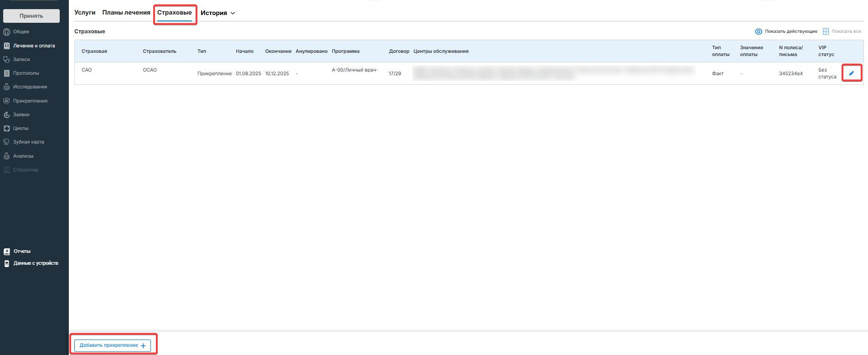
Task: Open Записи via the stethoscope icon
Action: [6, 60]
